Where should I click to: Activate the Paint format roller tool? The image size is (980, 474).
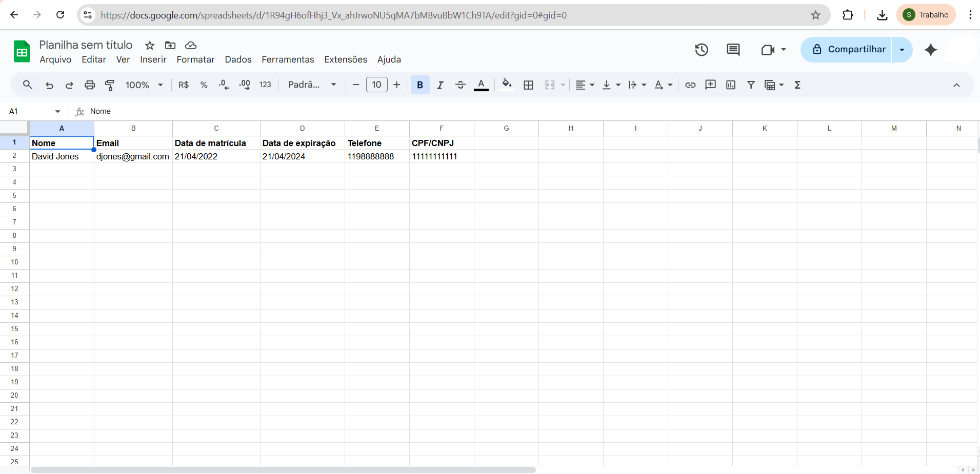110,85
